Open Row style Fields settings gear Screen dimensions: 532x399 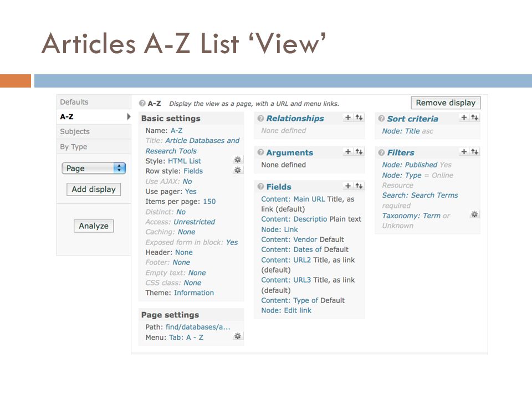(238, 170)
